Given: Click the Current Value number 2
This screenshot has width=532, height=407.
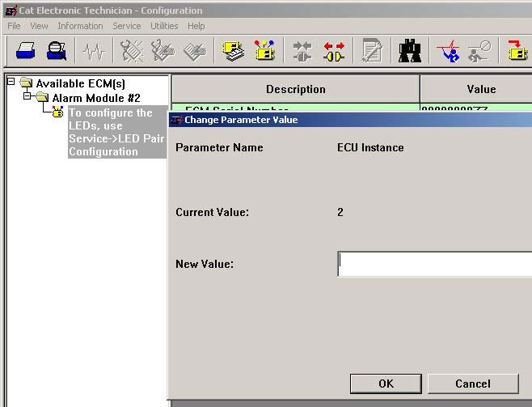Looking at the screenshot, I should click(x=340, y=213).
